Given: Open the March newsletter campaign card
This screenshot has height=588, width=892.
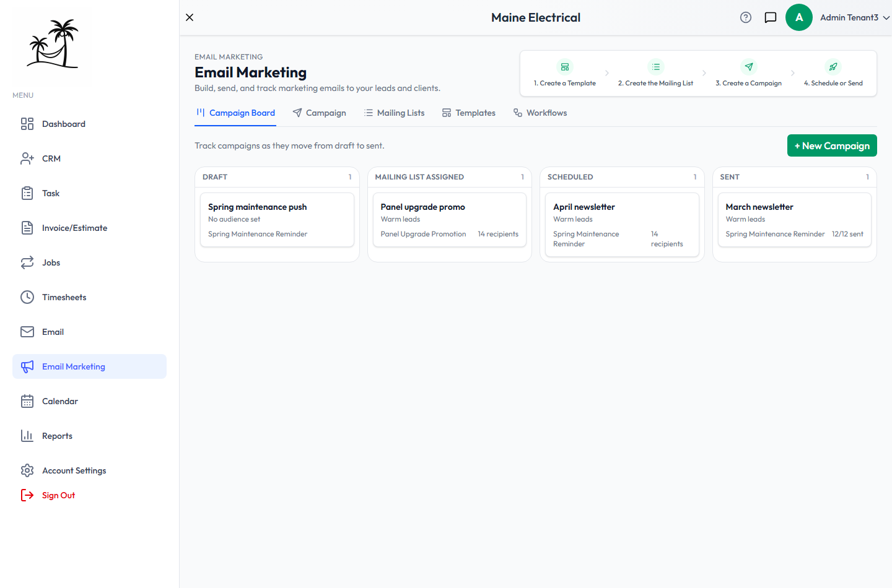Looking at the screenshot, I should [795, 220].
